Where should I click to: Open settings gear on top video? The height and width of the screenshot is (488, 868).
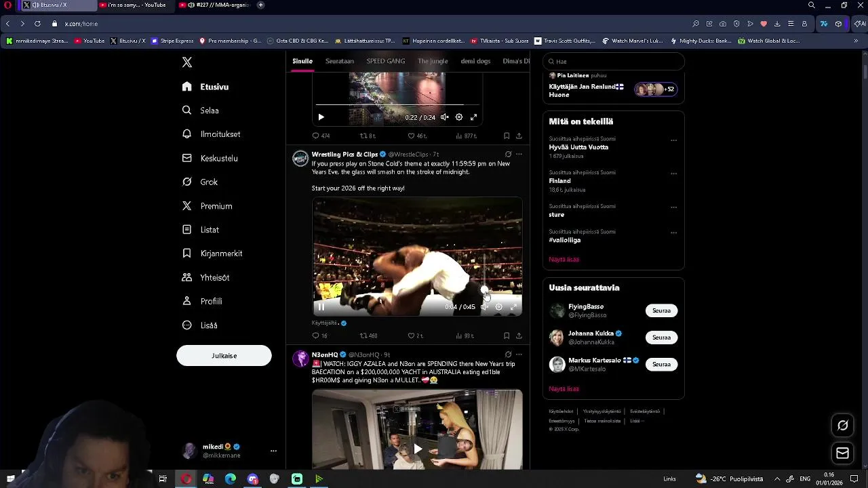pyautogui.click(x=459, y=117)
